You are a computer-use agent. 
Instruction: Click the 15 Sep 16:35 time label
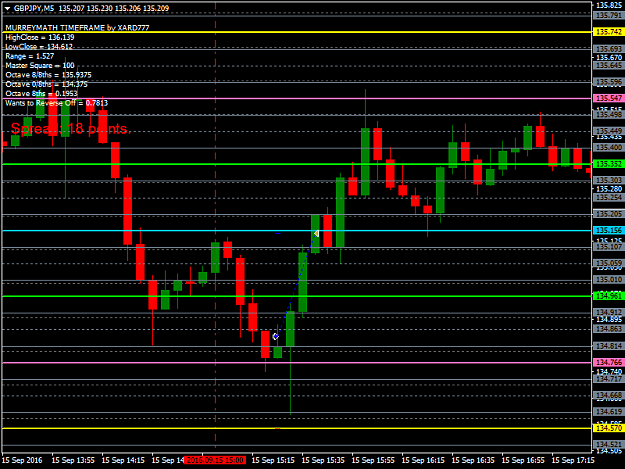(x=473, y=460)
